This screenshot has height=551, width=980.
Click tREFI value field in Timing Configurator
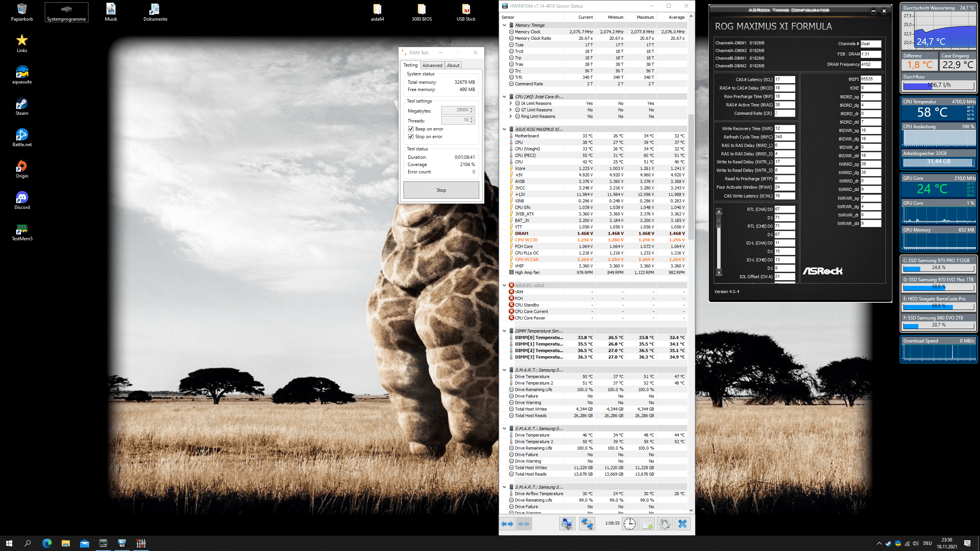point(871,79)
